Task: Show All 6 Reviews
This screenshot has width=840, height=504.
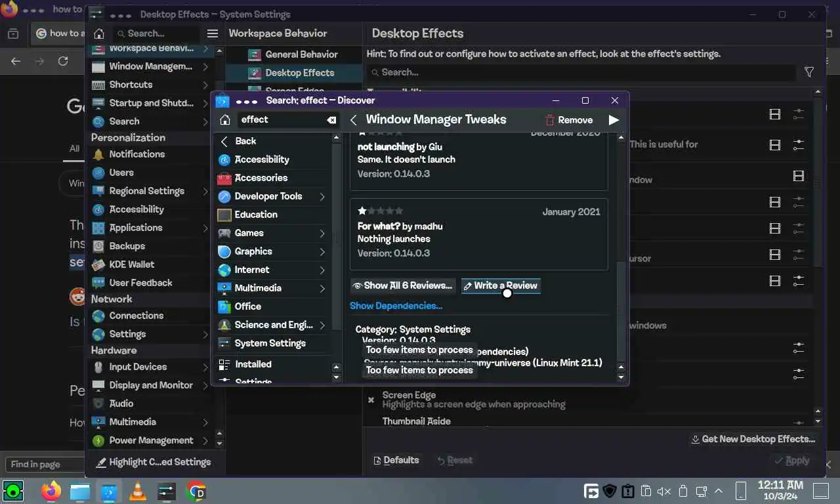Action: click(x=402, y=285)
